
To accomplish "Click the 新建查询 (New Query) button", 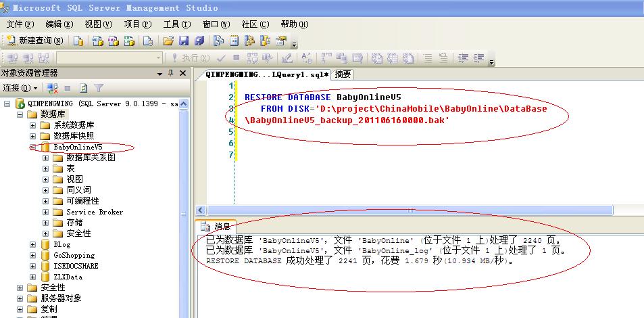I will pyautogui.click(x=35, y=41).
